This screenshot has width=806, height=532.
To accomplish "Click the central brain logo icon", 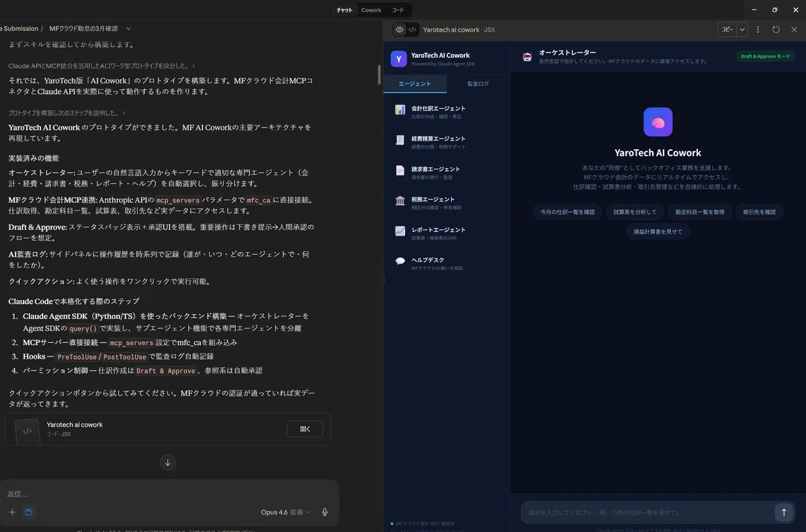I will point(658,122).
